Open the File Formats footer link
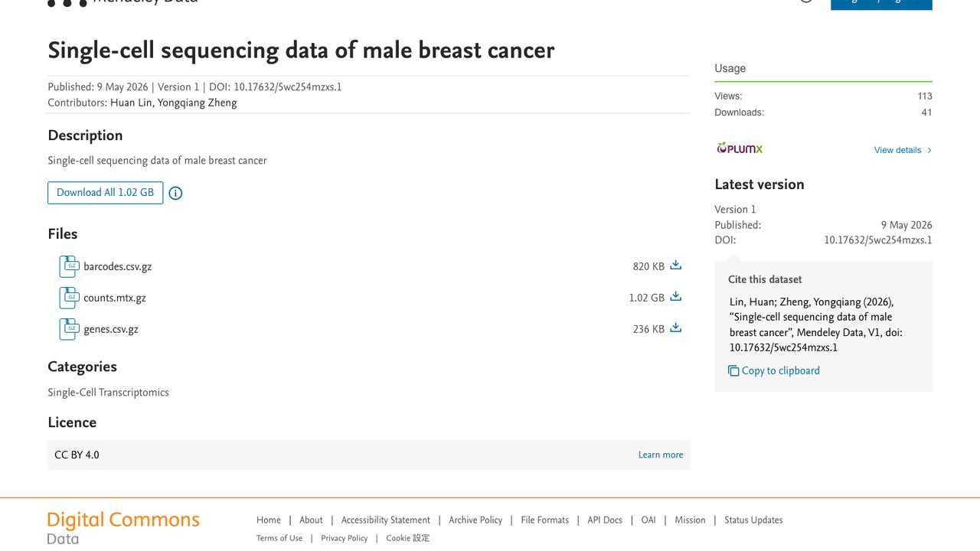Image resolution: width=980 pixels, height=551 pixels. (545, 520)
